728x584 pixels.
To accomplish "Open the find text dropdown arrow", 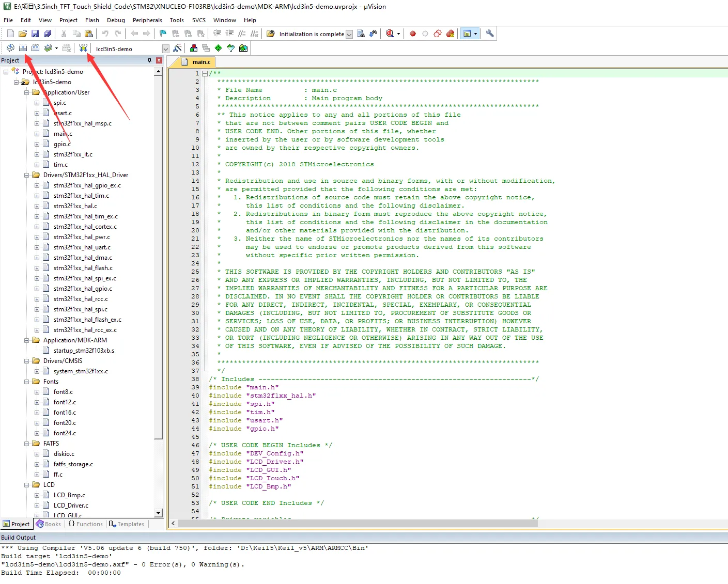I will click(x=349, y=34).
